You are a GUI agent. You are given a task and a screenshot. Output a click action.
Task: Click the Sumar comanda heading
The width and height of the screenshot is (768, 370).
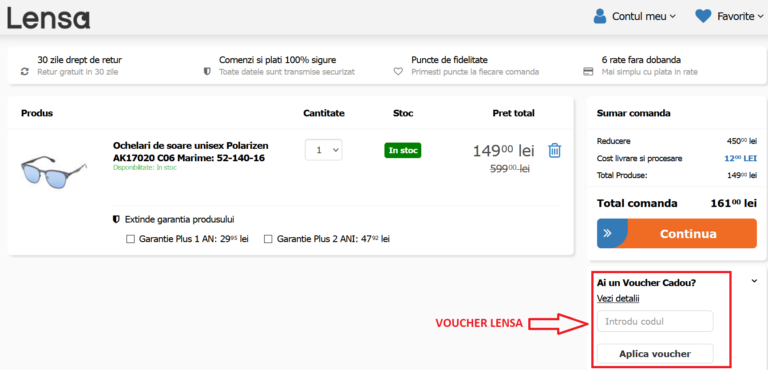click(x=634, y=113)
